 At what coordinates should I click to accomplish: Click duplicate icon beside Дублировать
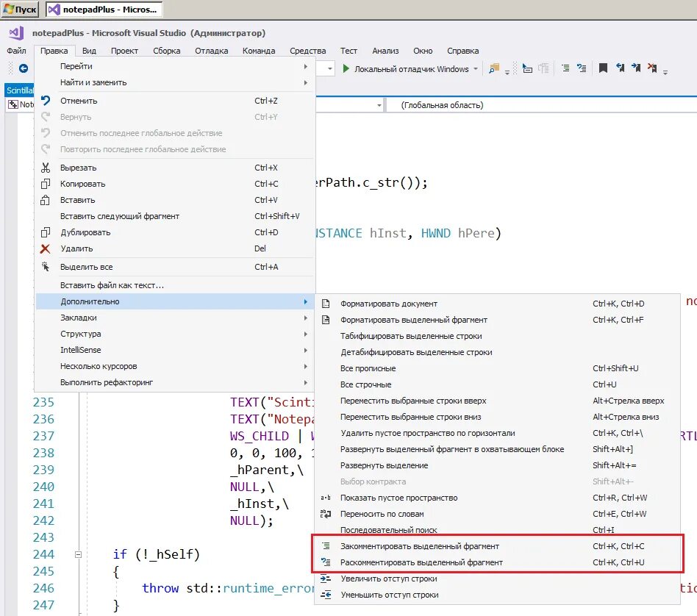[46, 232]
